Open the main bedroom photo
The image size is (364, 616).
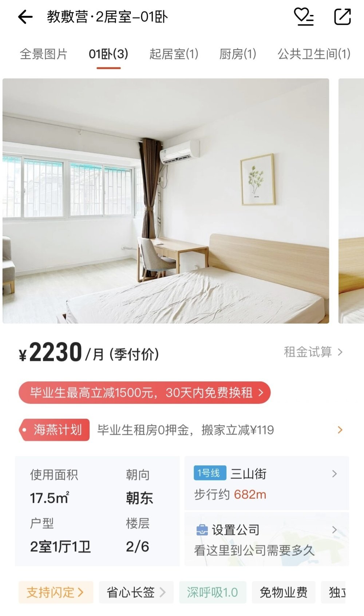[166, 201]
